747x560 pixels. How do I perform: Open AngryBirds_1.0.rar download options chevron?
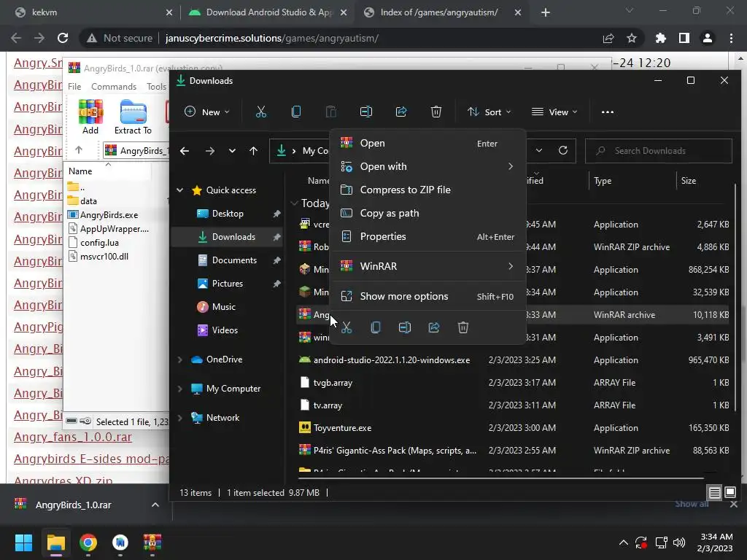[x=155, y=505]
